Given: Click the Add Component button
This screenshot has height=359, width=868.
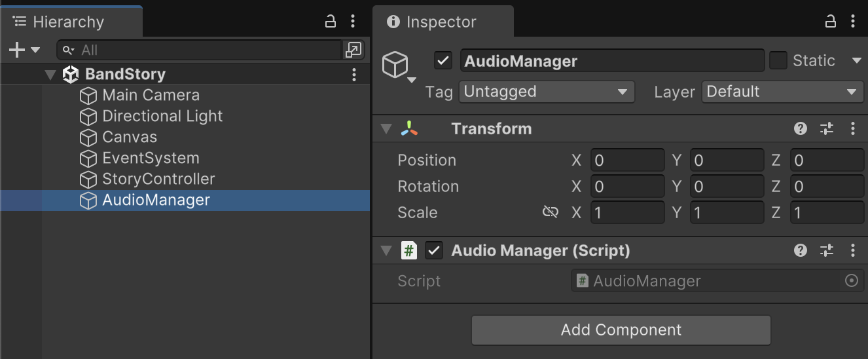Looking at the screenshot, I should 621,330.
